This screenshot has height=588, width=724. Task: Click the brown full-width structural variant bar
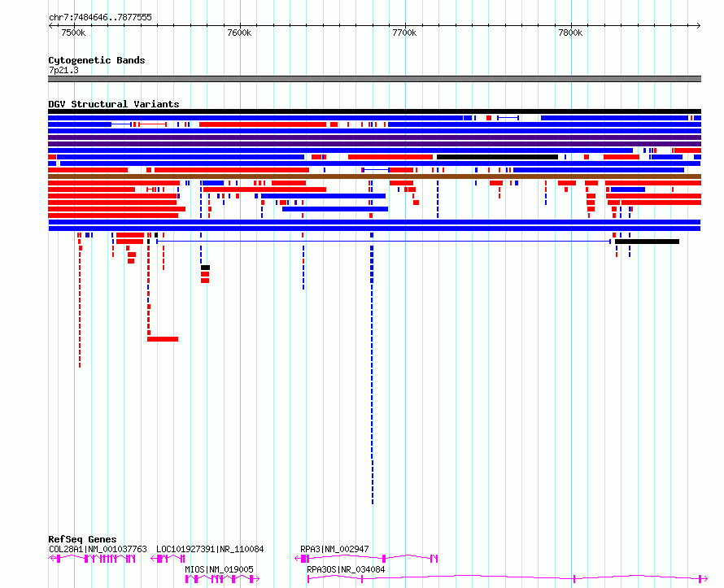374,176
